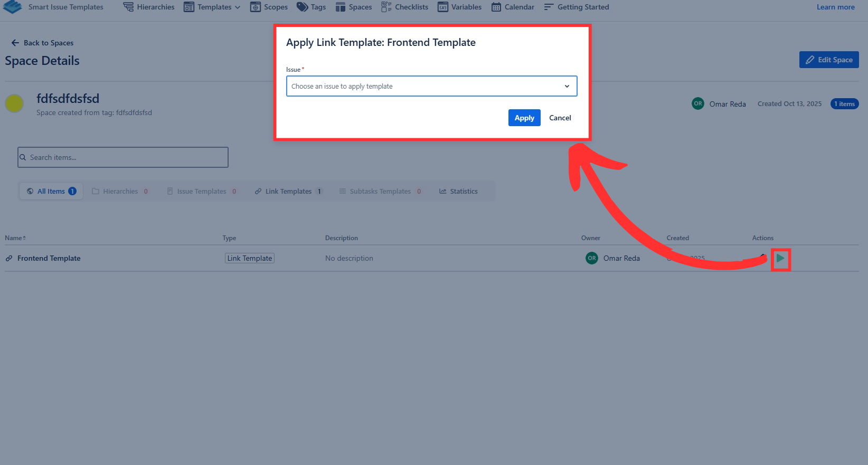Click the globe icon on All Items tab
Image resolution: width=868 pixels, height=465 pixels.
coord(30,191)
